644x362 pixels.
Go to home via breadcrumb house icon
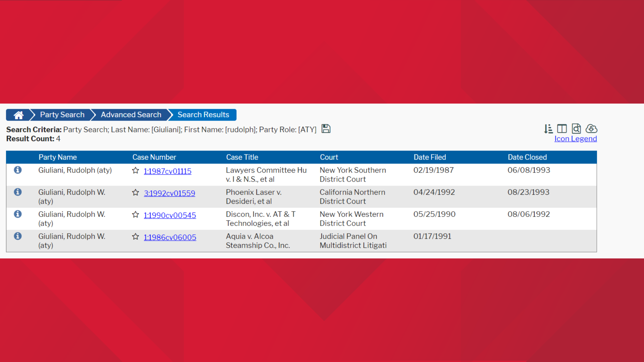point(18,115)
